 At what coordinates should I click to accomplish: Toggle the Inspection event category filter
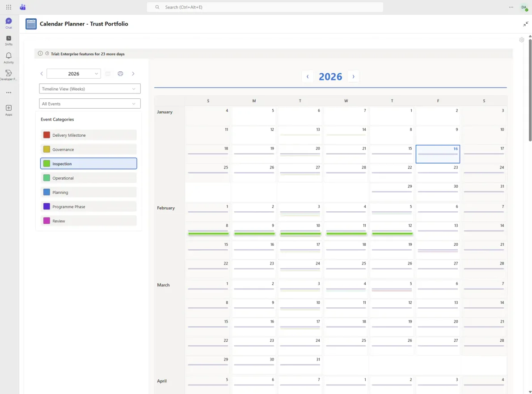coord(89,163)
